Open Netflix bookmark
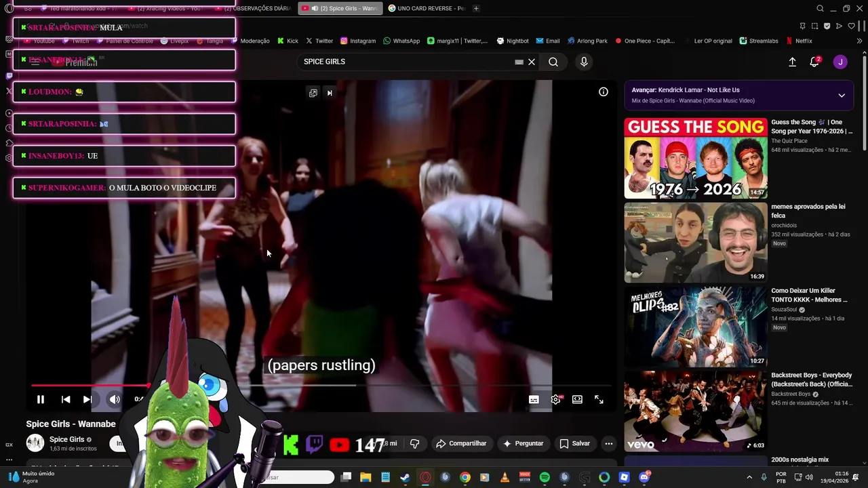The height and width of the screenshot is (488, 868). 800,41
